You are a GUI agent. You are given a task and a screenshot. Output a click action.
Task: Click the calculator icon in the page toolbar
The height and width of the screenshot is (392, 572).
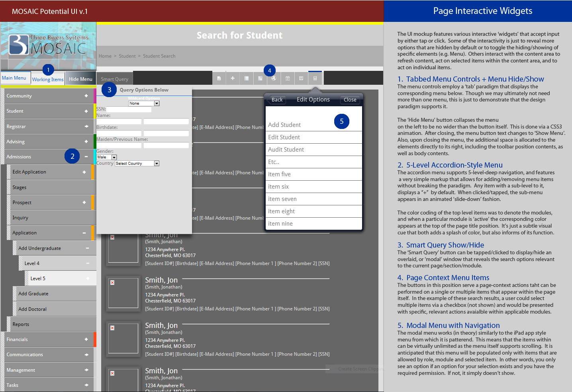coord(315,78)
